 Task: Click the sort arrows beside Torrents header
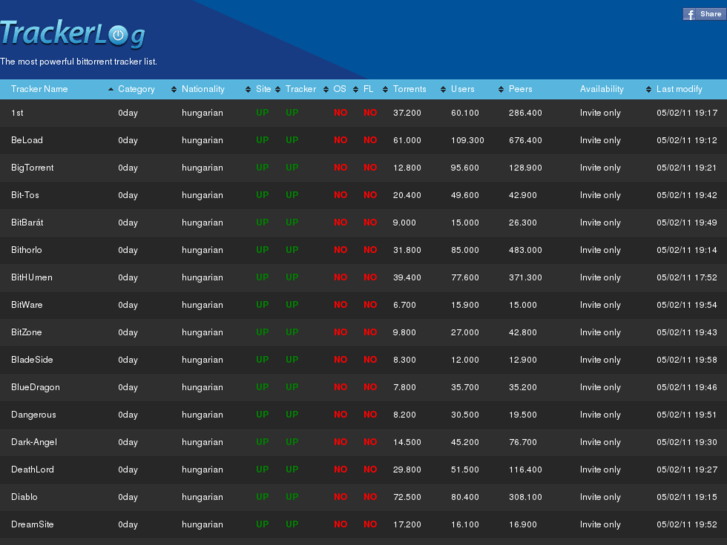tap(443, 89)
